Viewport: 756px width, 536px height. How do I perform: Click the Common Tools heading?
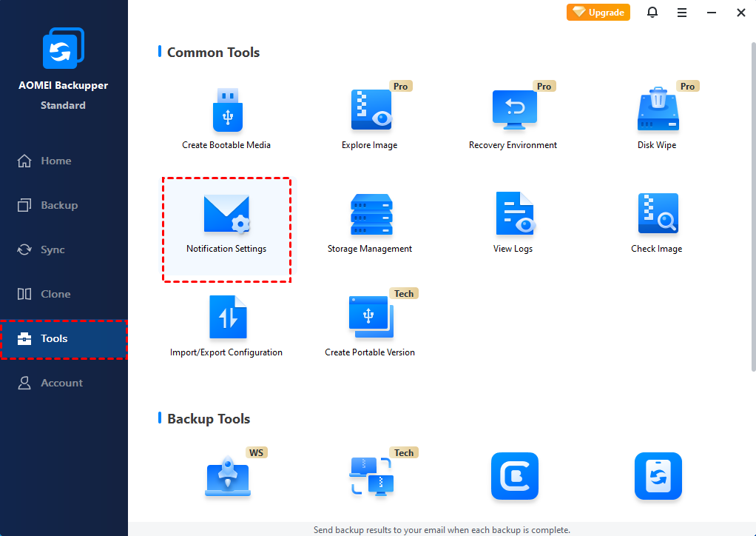[x=213, y=52]
